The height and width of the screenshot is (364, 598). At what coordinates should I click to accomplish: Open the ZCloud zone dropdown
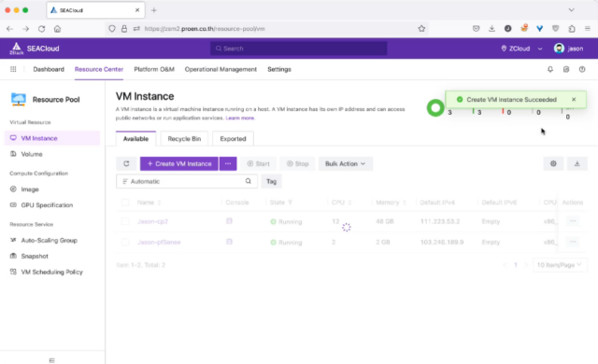(521, 49)
